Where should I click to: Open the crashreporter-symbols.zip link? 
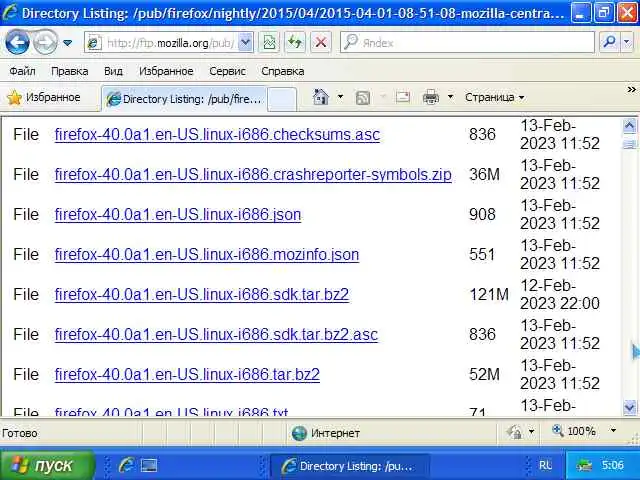tap(253, 174)
